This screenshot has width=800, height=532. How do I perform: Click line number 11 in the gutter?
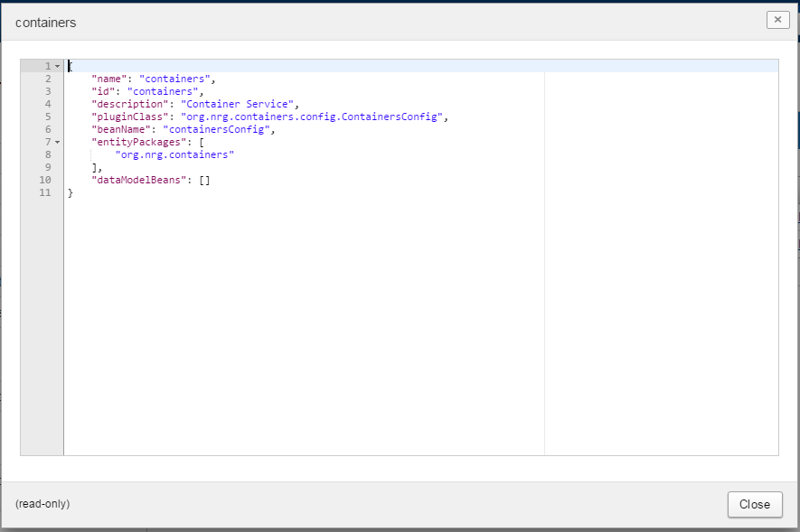tap(45, 192)
